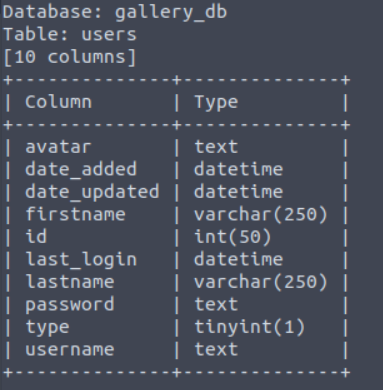
Task: Select the firstname column name
Action: pyautogui.click(x=75, y=214)
